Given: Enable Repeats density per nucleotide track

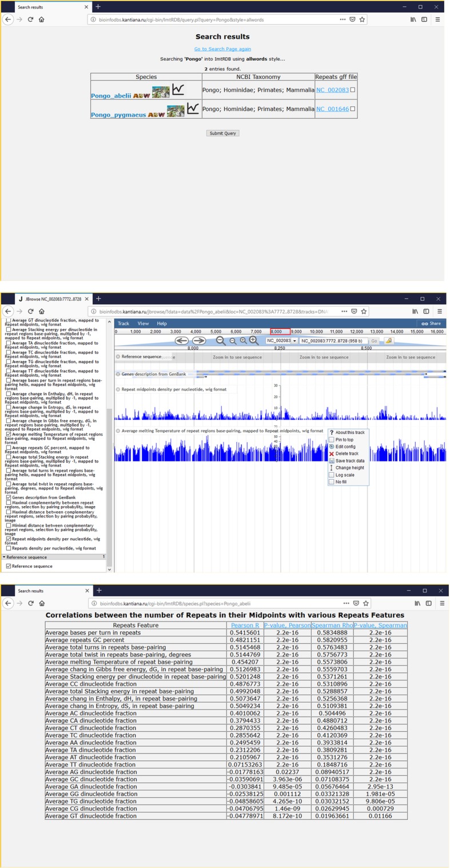Looking at the screenshot, I should click(x=9, y=548).
